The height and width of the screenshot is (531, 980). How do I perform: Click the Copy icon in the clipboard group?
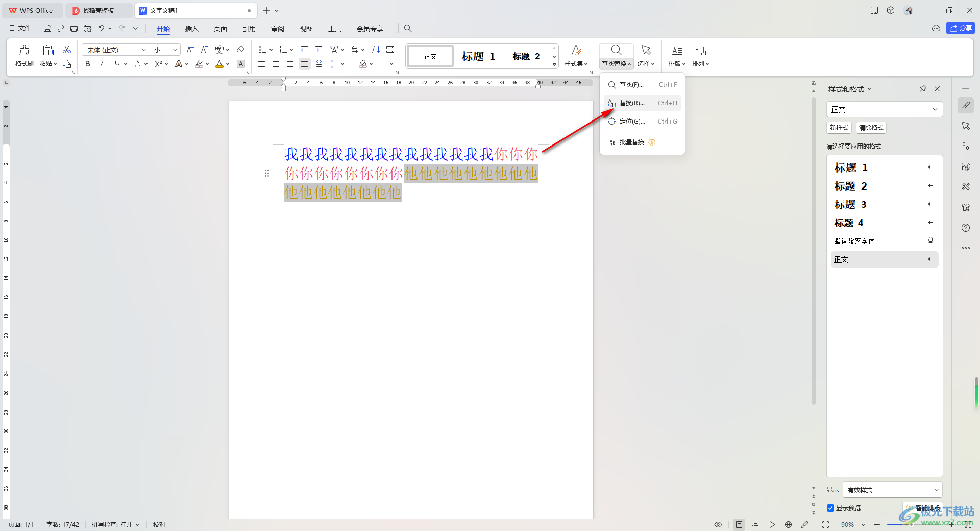(67, 64)
